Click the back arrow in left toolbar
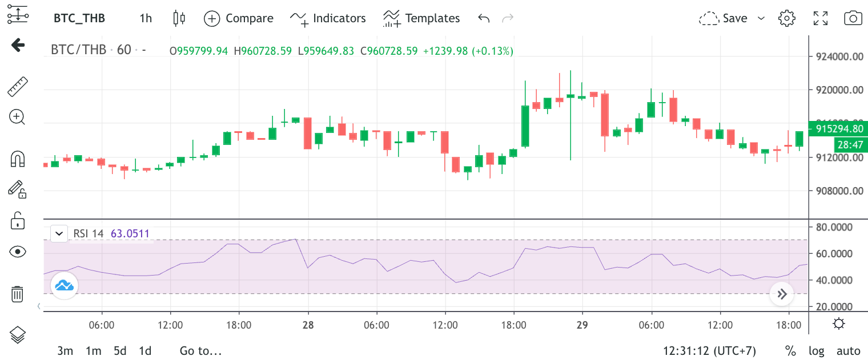 [x=18, y=45]
